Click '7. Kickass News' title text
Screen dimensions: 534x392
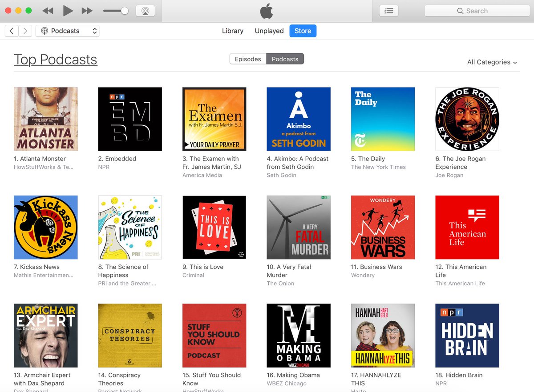[x=36, y=267]
